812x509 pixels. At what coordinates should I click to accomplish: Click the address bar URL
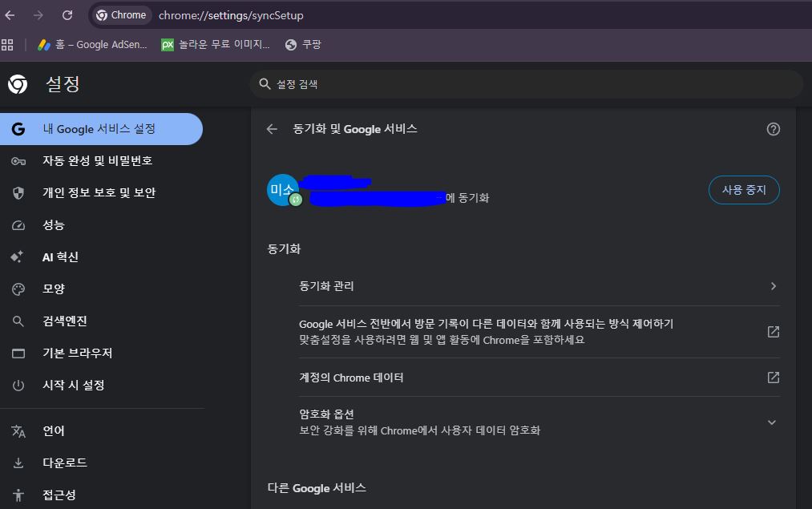(231, 15)
